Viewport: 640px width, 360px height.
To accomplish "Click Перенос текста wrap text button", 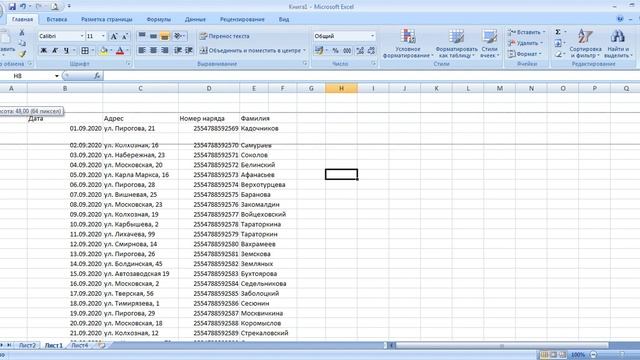I will pyautogui.click(x=224, y=36).
